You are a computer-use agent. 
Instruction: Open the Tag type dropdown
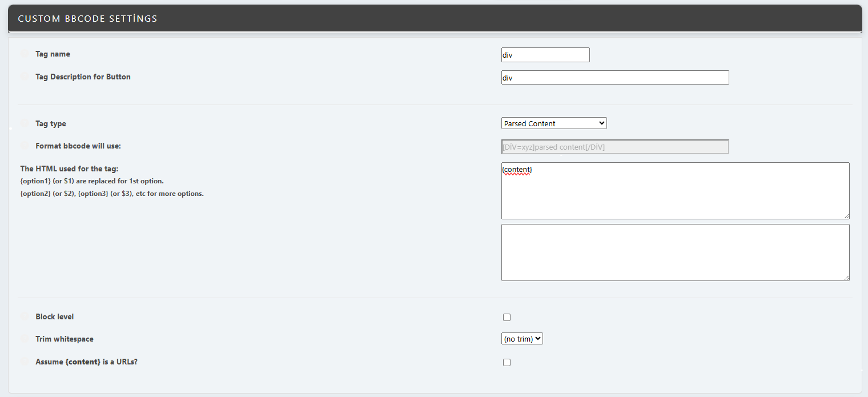(x=554, y=123)
